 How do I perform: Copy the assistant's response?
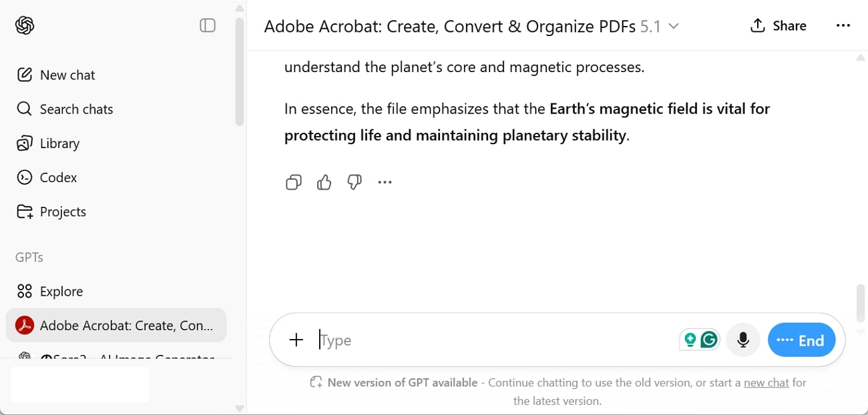coord(293,182)
